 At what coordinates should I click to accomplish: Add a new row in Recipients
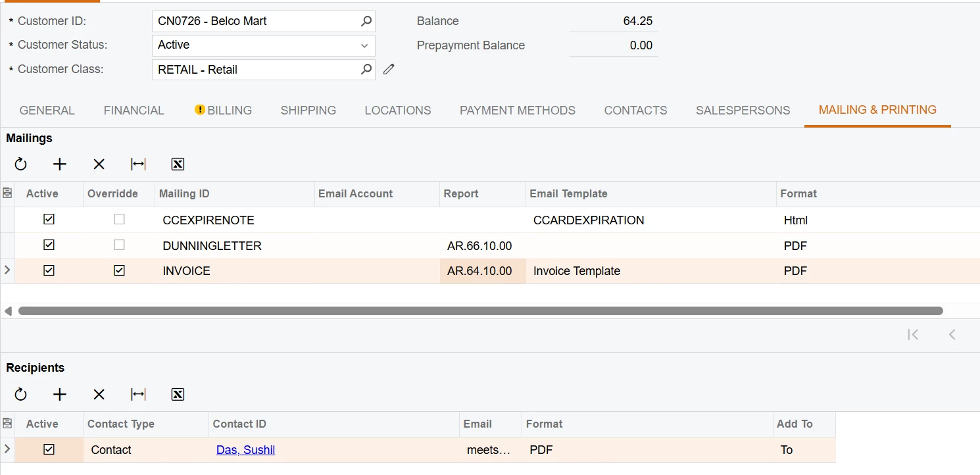pyautogui.click(x=60, y=395)
